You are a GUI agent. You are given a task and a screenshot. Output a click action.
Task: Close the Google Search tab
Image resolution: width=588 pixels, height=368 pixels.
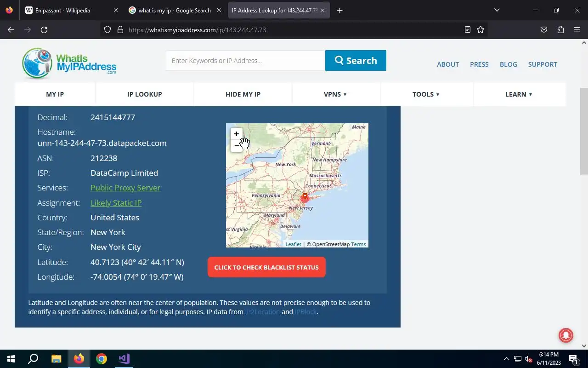click(x=219, y=10)
